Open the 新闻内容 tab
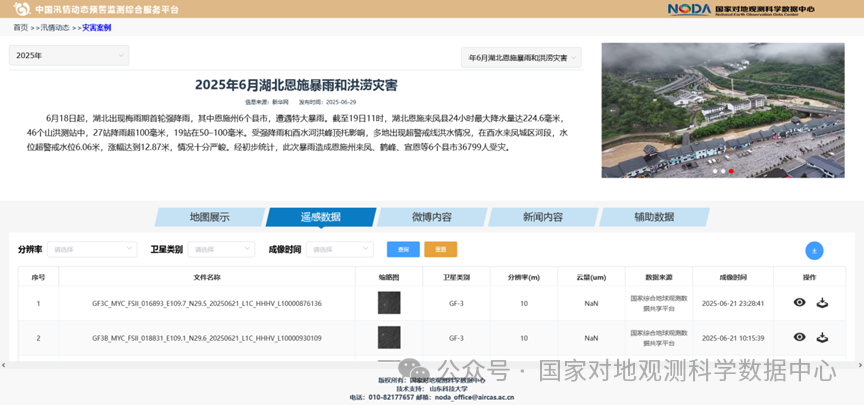The height and width of the screenshot is (405, 864). pos(542,217)
